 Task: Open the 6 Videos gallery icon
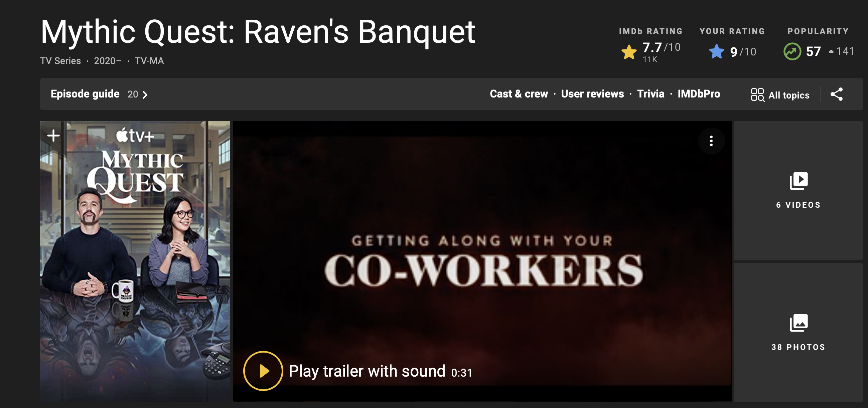click(798, 181)
